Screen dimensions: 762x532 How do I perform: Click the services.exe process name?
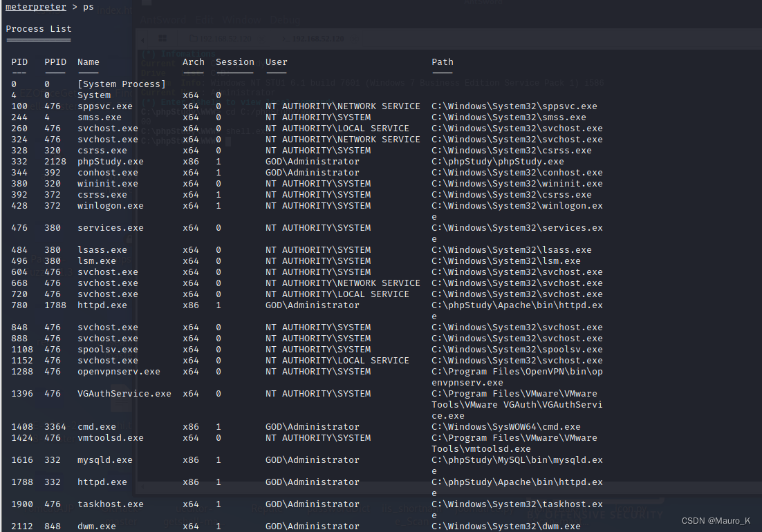[x=111, y=228]
